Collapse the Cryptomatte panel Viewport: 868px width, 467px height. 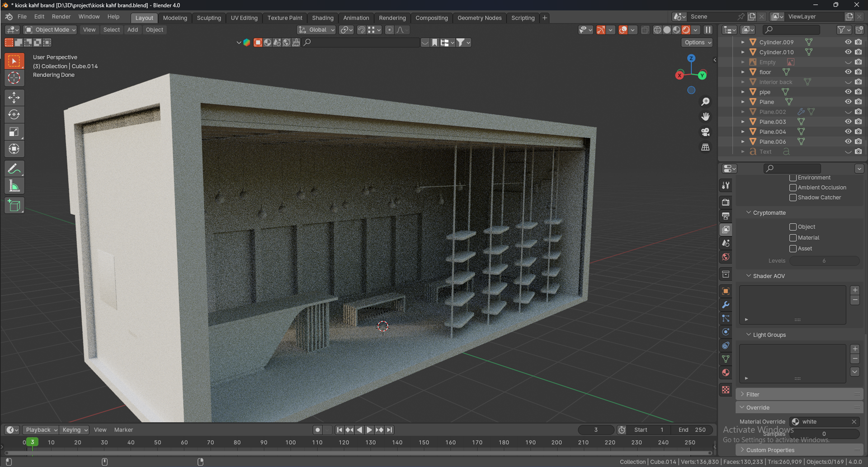(x=749, y=213)
